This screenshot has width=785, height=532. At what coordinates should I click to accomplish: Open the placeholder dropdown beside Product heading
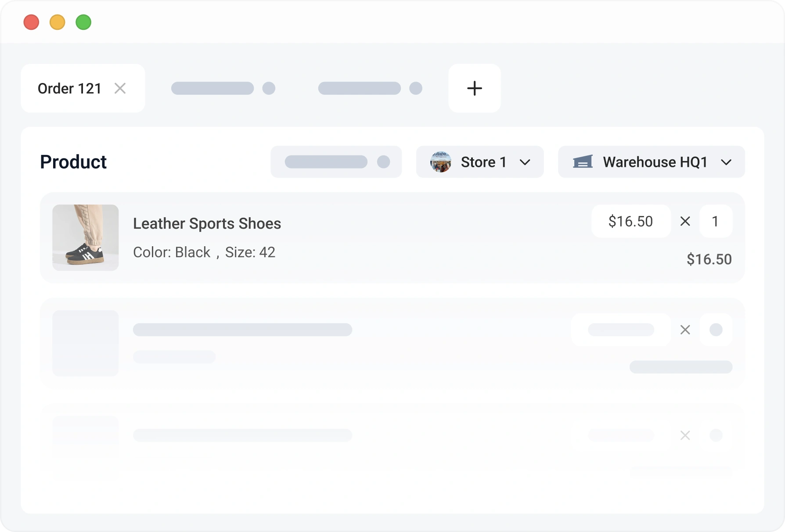point(336,162)
